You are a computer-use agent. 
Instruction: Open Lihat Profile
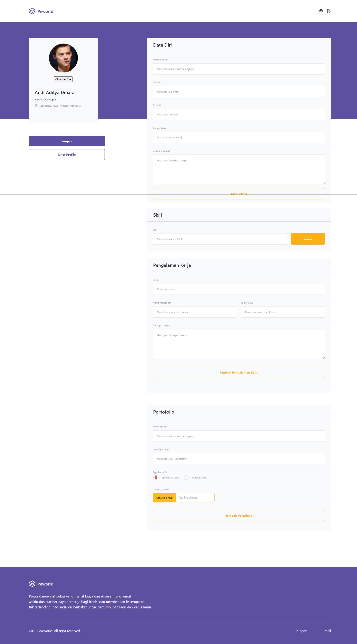coord(67,154)
